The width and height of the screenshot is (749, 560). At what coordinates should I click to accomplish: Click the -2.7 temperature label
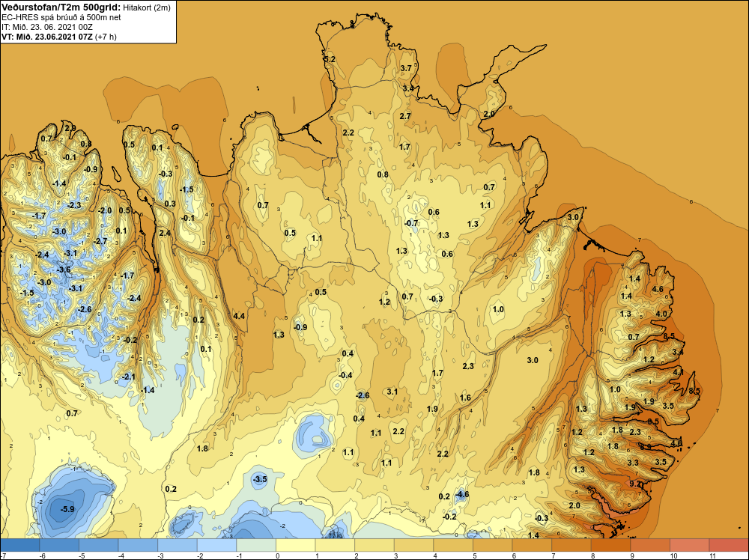[100, 241]
